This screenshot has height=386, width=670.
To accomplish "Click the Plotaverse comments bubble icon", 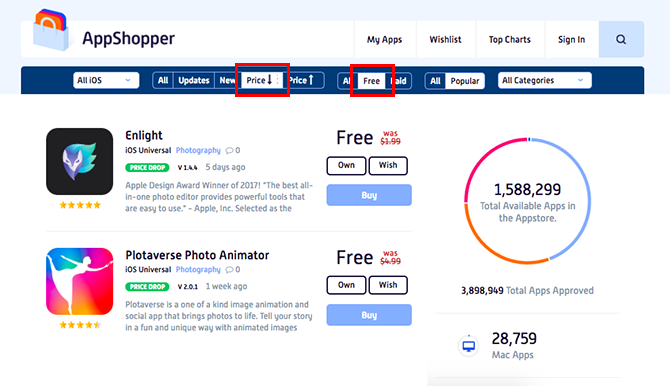I will (229, 270).
